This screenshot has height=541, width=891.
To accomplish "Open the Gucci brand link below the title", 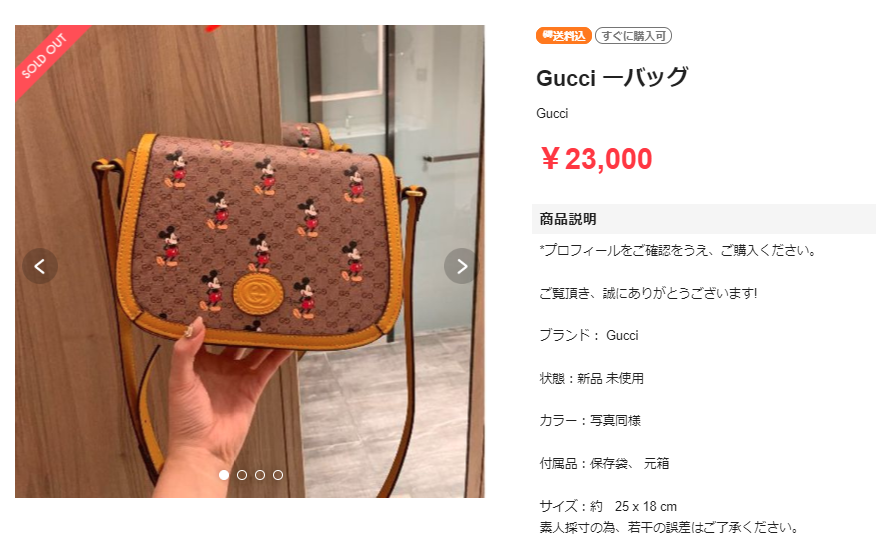I will click(552, 113).
